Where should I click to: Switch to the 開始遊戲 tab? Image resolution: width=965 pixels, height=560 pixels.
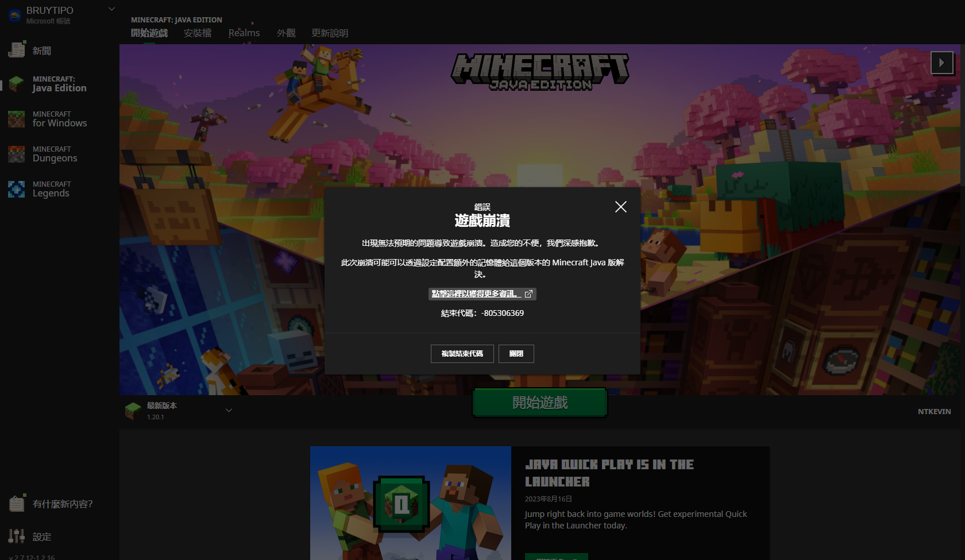pyautogui.click(x=149, y=33)
